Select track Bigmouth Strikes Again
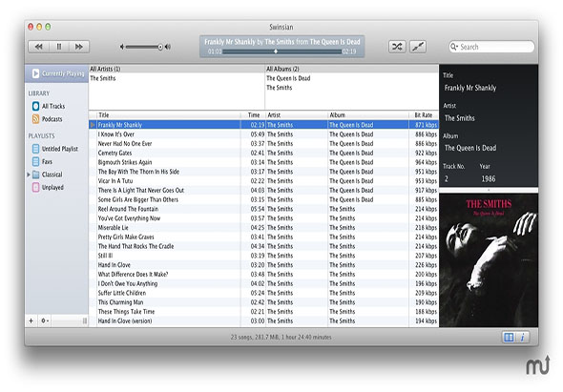Image resolution: width=563 pixels, height=392 pixels. 125,162
